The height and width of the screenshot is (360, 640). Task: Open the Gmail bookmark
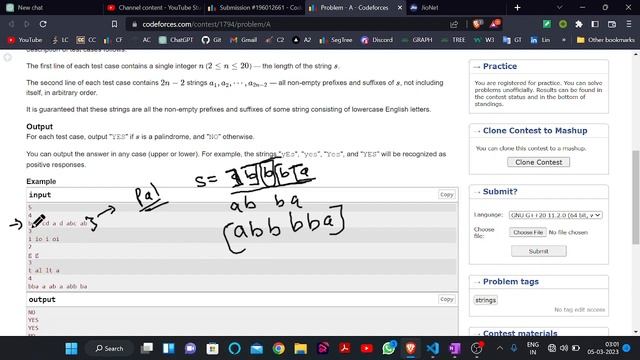click(x=243, y=40)
